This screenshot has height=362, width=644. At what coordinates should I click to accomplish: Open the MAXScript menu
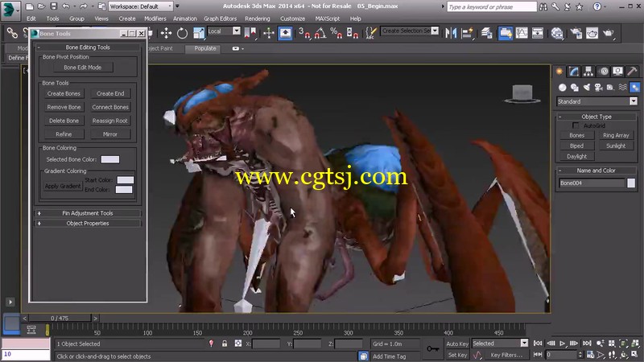328,19
